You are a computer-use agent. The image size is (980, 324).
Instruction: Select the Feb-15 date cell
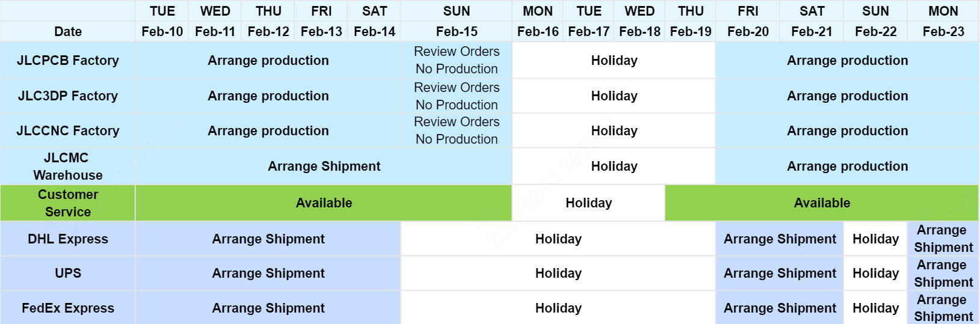[x=457, y=32]
